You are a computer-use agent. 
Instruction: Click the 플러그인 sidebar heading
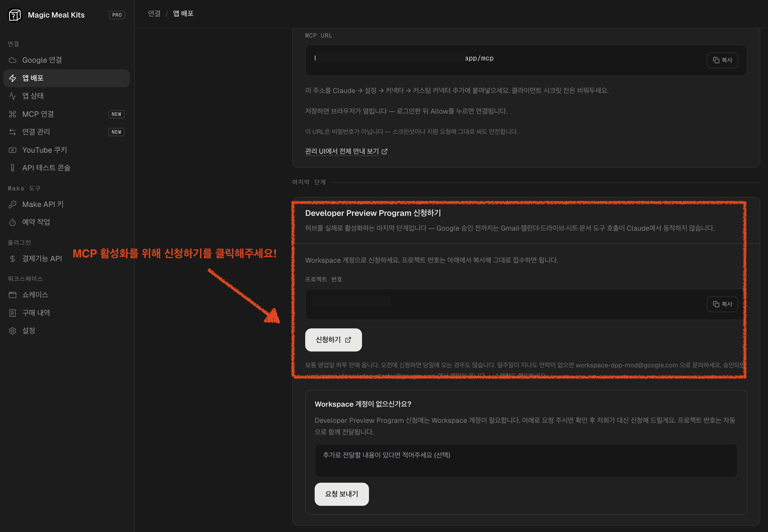click(x=19, y=243)
